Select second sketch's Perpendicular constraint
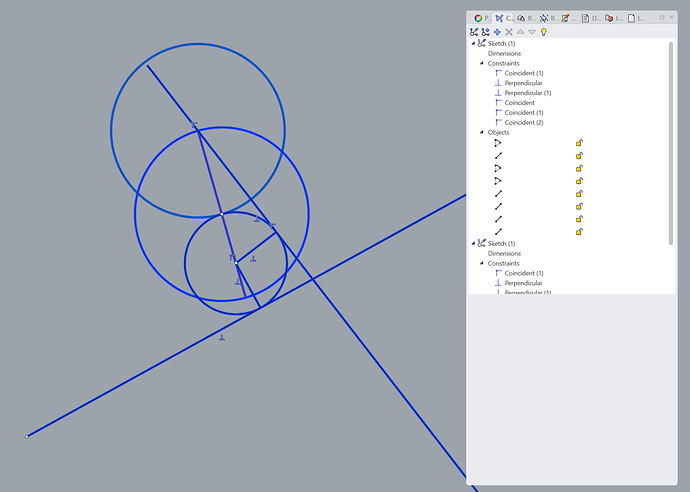Image resolution: width=690 pixels, height=492 pixels. pyautogui.click(x=523, y=283)
